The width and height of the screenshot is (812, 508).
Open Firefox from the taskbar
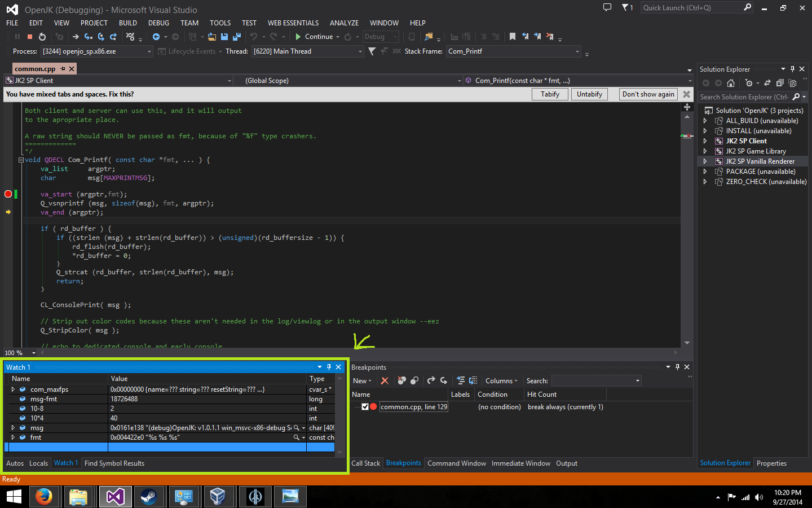pyautogui.click(x=43, y=497)
